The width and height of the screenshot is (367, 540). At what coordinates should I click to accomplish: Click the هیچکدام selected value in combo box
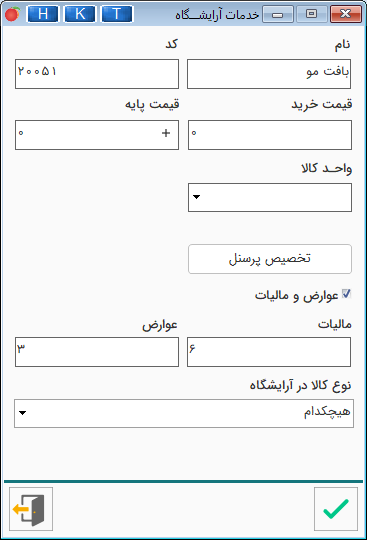tap(327, 412)
